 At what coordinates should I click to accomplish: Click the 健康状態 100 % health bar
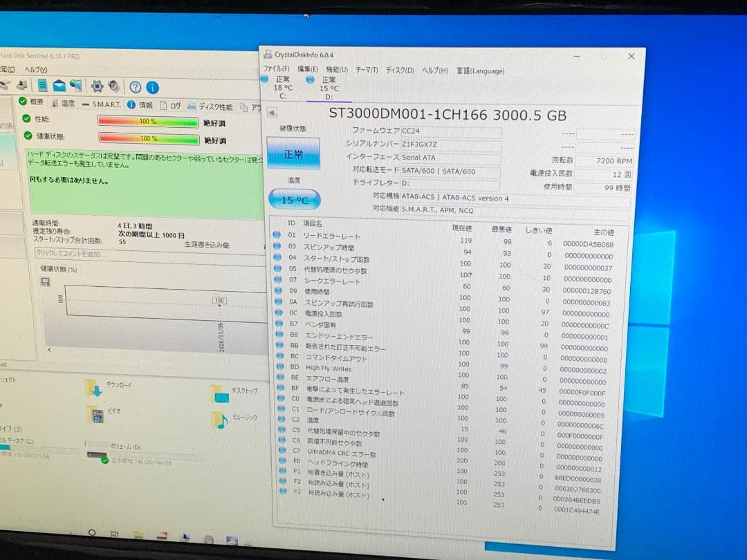[149, 138]
